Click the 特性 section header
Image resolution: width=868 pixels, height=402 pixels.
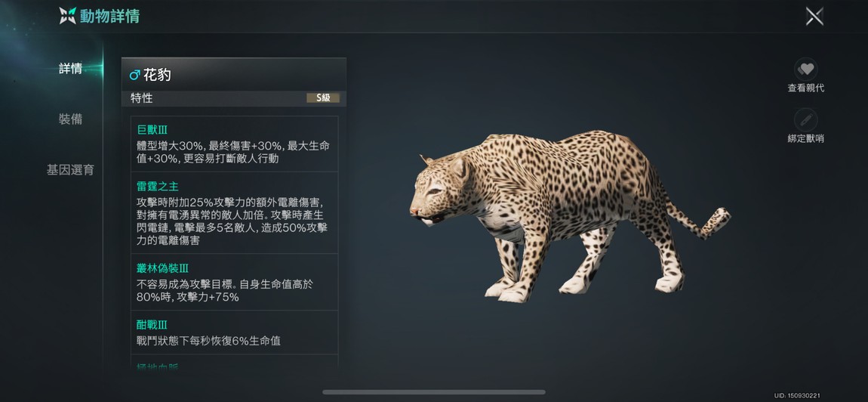(142, 98)
